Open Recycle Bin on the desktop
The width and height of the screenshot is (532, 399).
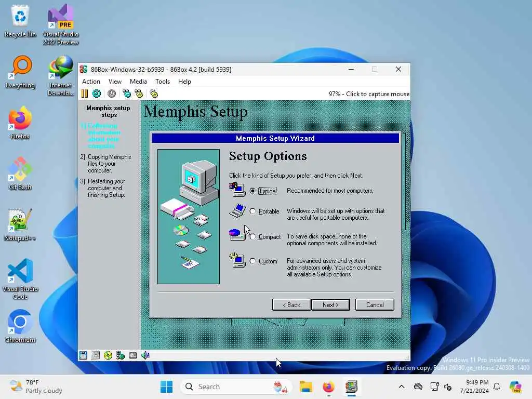(x=20, y=21)
